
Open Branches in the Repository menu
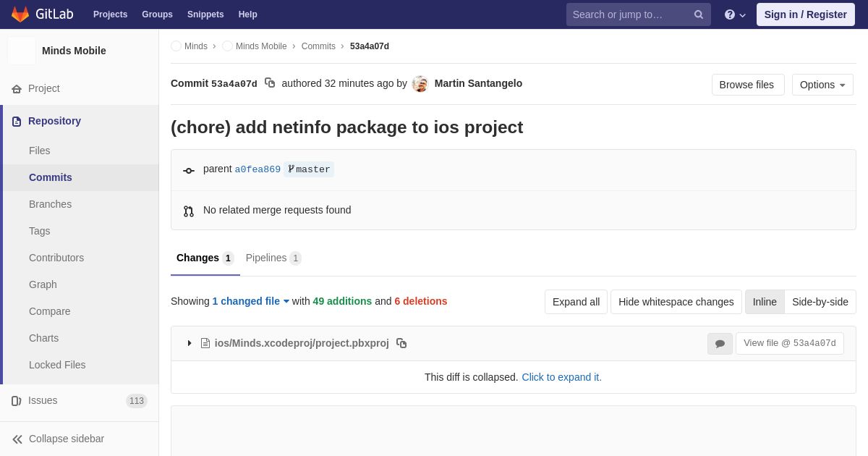point(50,204)
